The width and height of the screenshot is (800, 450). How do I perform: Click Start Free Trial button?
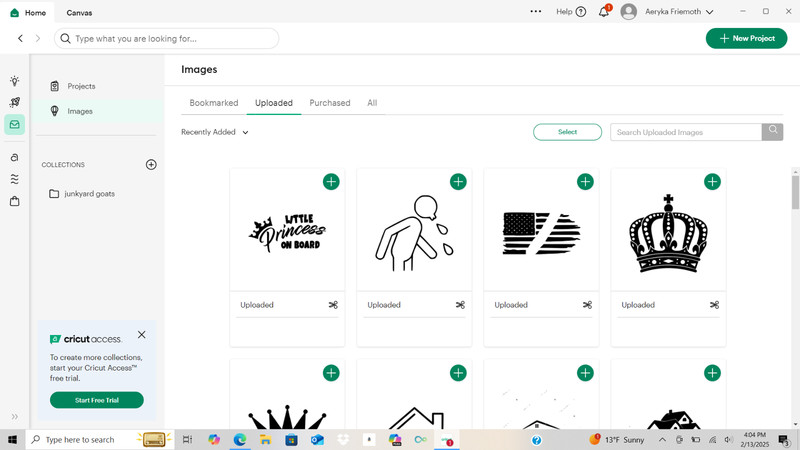click(97, 400)
